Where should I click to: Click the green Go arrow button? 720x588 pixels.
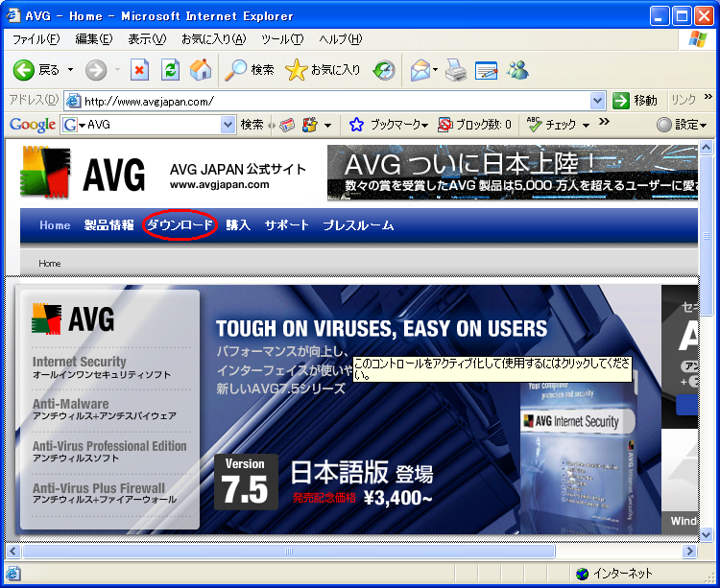621,101
